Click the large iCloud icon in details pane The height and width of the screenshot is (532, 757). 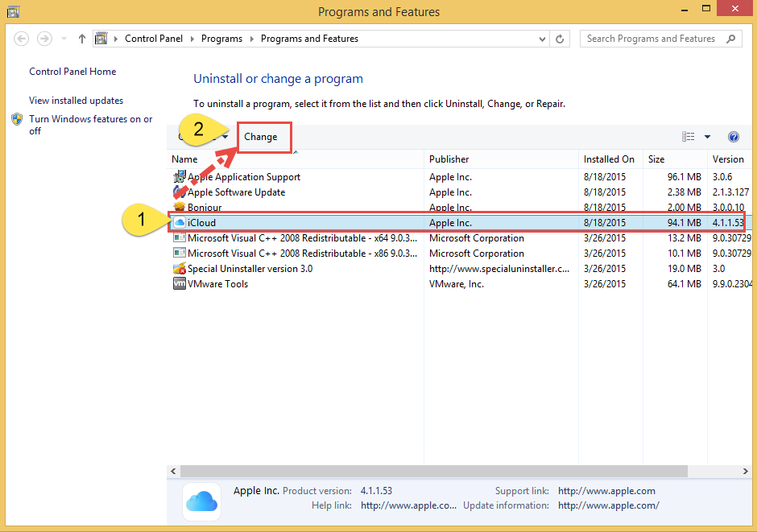click(202, 501)
